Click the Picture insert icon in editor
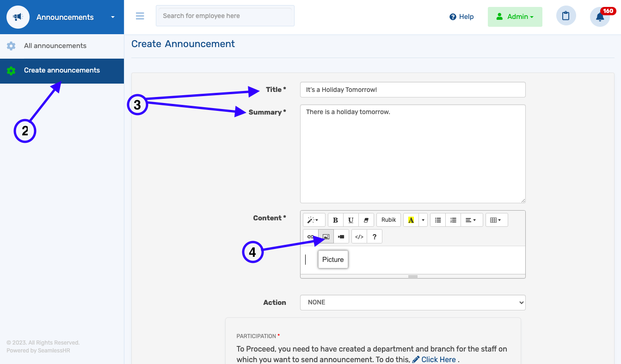Image resolution: width=621 pixels, height=364 pixels. coord(326,237)
